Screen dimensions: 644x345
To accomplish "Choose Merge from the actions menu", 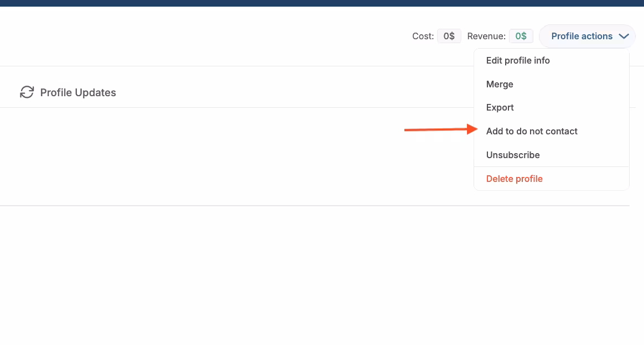I will click(x=500, y=84).
